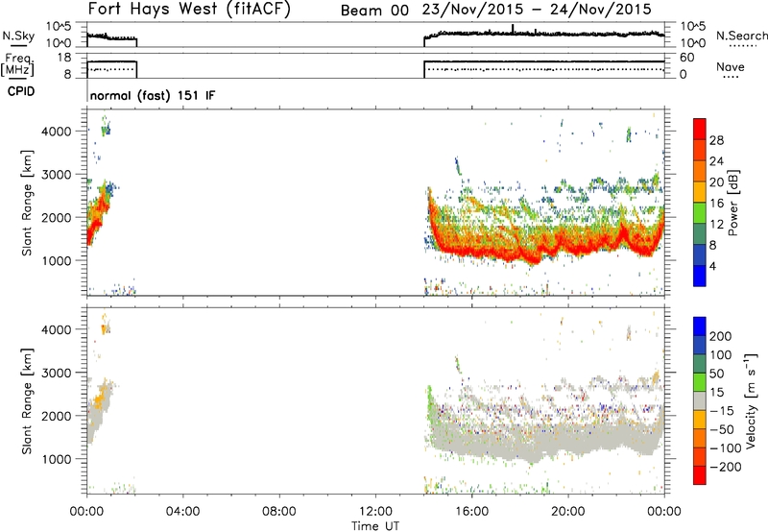The height and width of the screenshot is (532, 768).
Task: Click the "Nave" legend label
Action: pyautogui.click(x=731, y=67)
